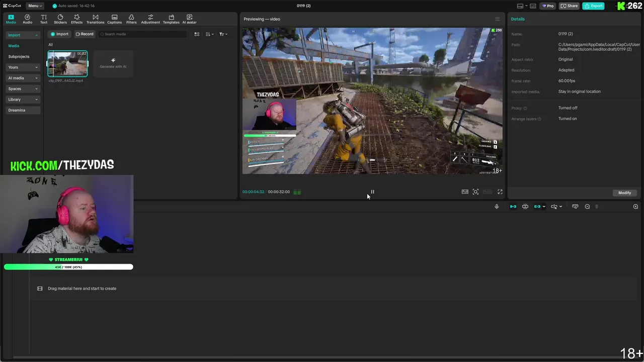Open the Adjustment panel
Screen dimensions: 644x362
(150, 19)
